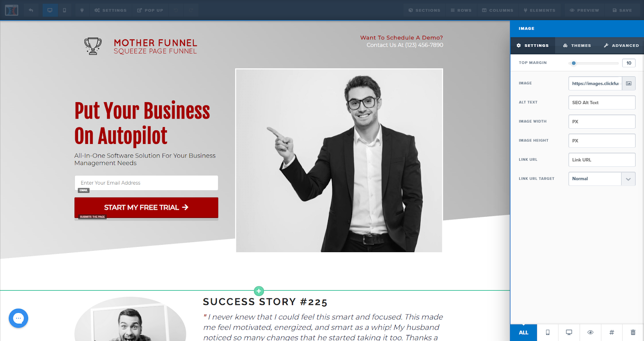644x341 pixels.
Task: Switch to the Advanced tab
Action: (621, 45)
